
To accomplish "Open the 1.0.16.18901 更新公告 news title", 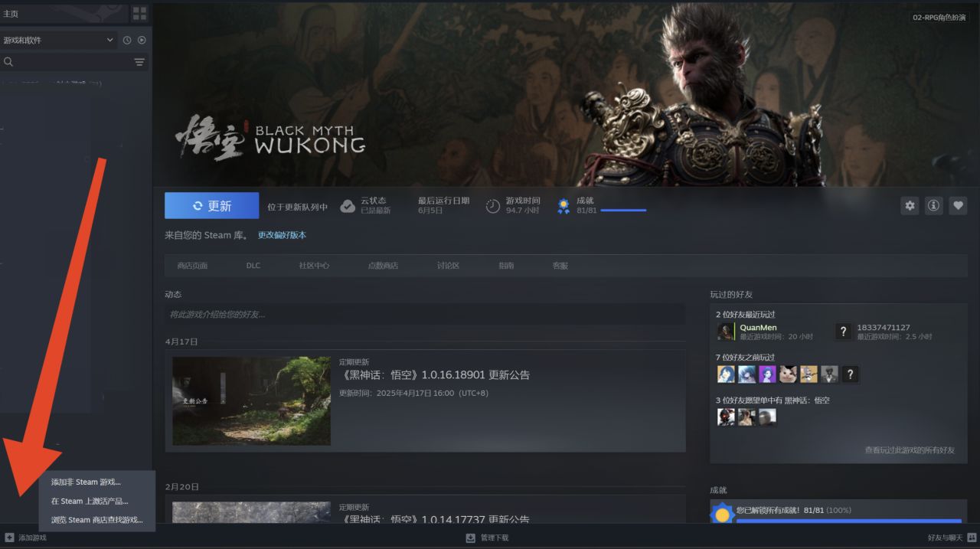I will (434, 375).
